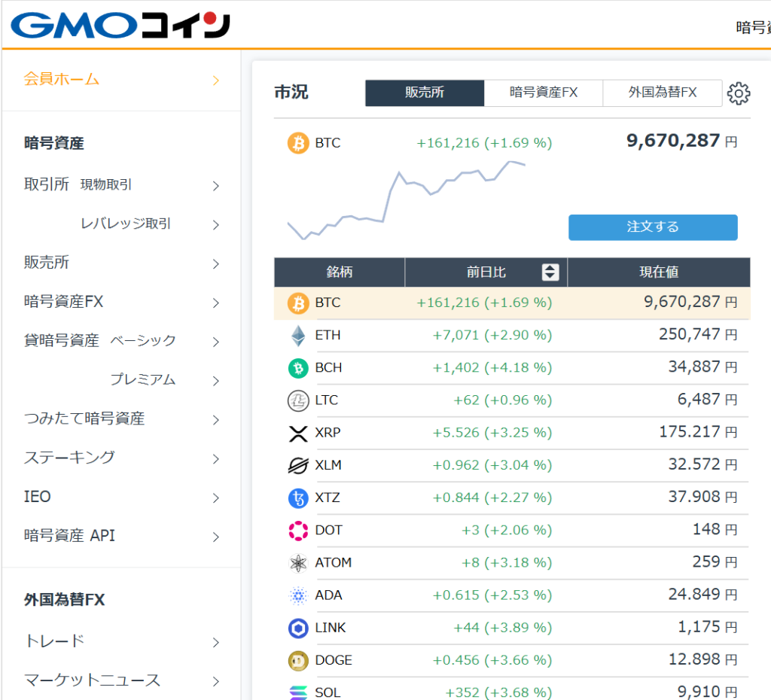Open 貸暗号資産 ベーシック menu item
The width and height of the screenshot is (771, 700).
(x=100, y=341)
